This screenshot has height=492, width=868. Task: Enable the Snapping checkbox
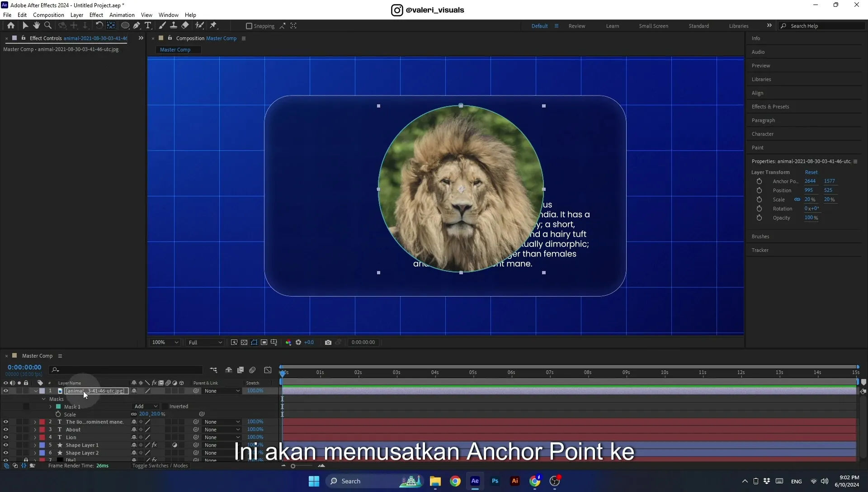click(x=249, y=26)
